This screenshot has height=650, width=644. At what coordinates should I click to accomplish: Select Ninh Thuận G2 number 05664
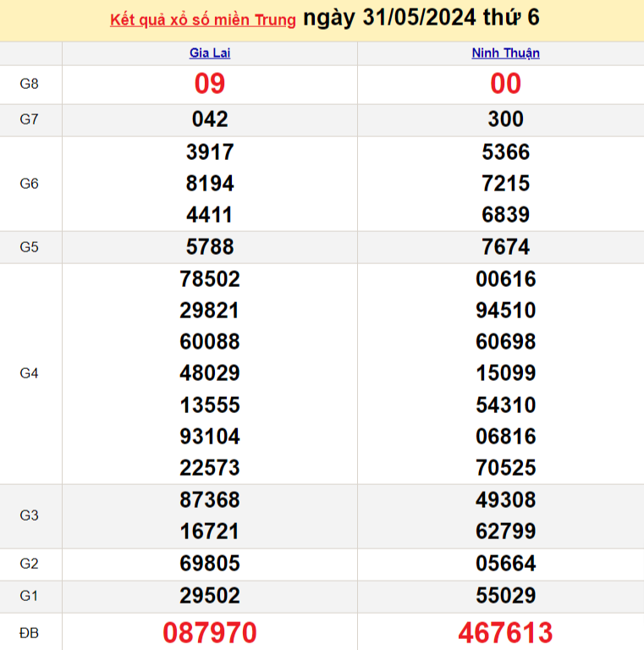click(x=505, y=564)
